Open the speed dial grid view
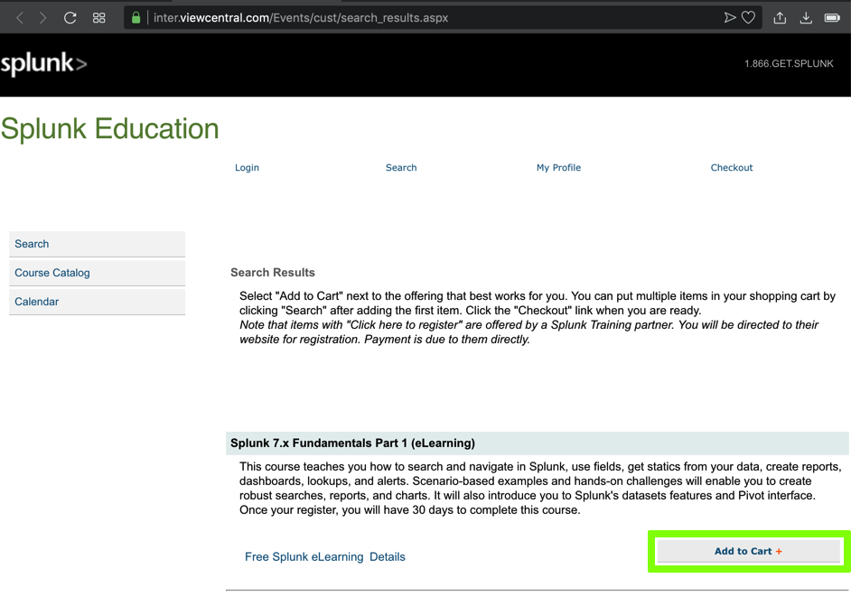The height and width of the screenshot is (616, 851). point(99,18)
